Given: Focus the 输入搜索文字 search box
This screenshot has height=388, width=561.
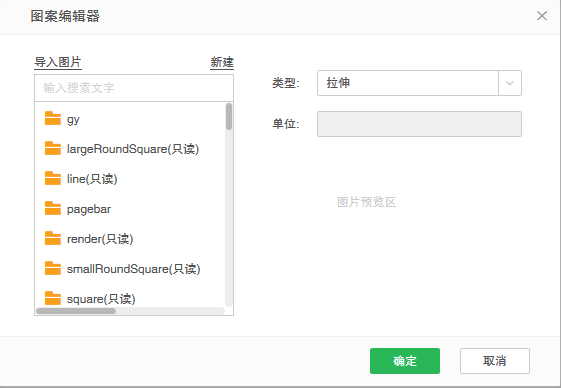Looking at the screenshot, I should (x=134, y=88).
